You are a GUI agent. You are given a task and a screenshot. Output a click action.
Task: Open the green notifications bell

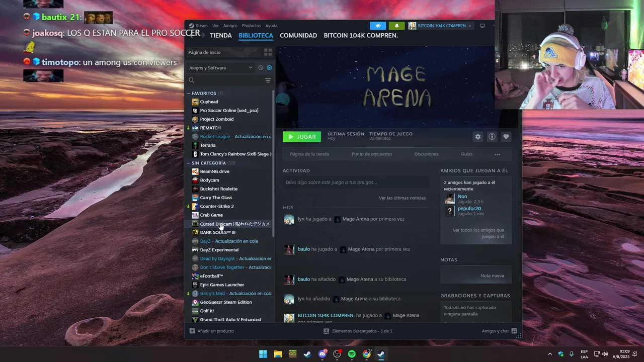396,26
